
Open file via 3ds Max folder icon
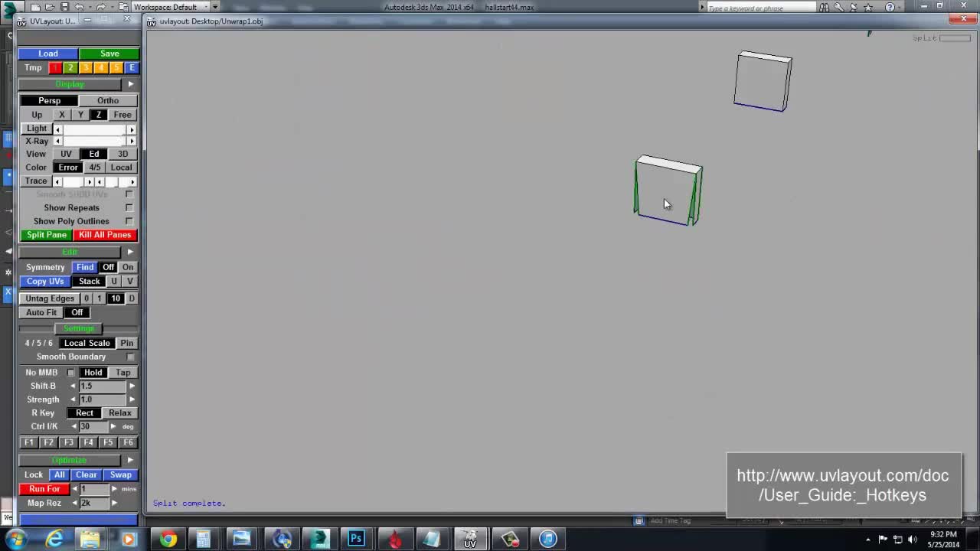coord(50,7)
